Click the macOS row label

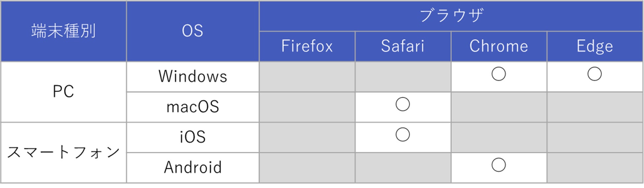[193, 107]
